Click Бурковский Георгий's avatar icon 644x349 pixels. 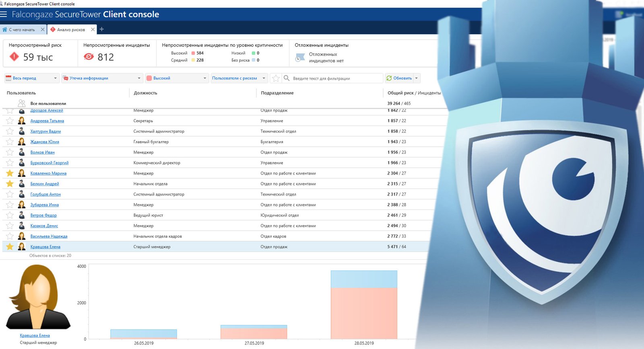[x=22, y=162]
